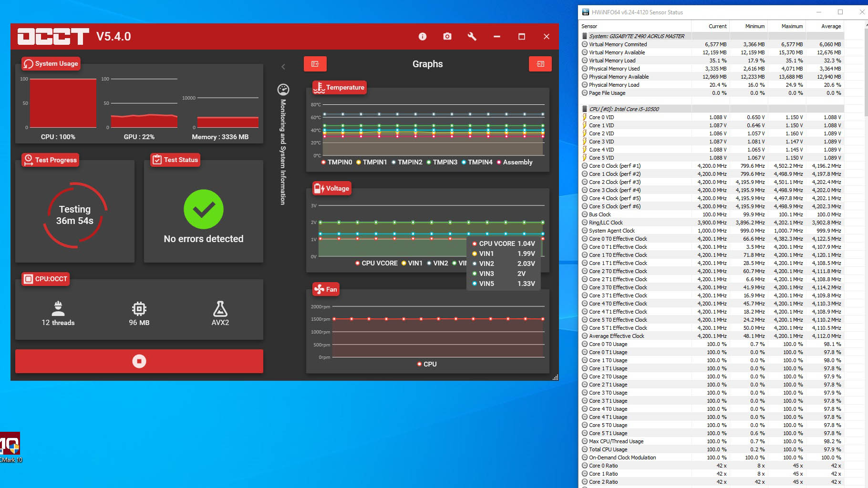
Task: Toggle TMPIN0 series in temperature legend
Action: [x=337, y=162]
